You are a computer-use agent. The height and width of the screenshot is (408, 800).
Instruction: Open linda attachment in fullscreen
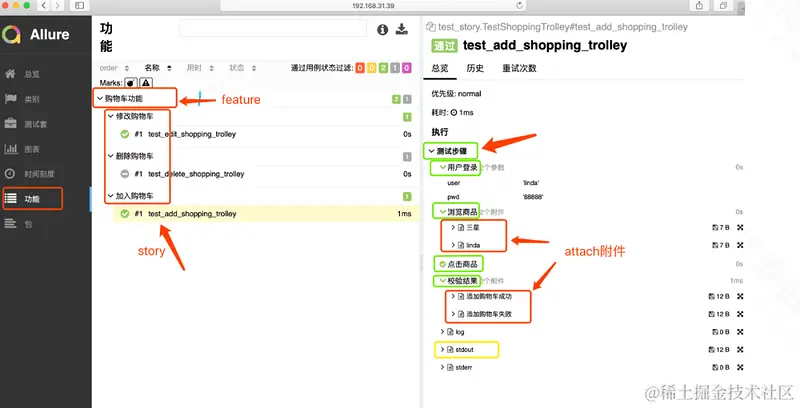740,245
